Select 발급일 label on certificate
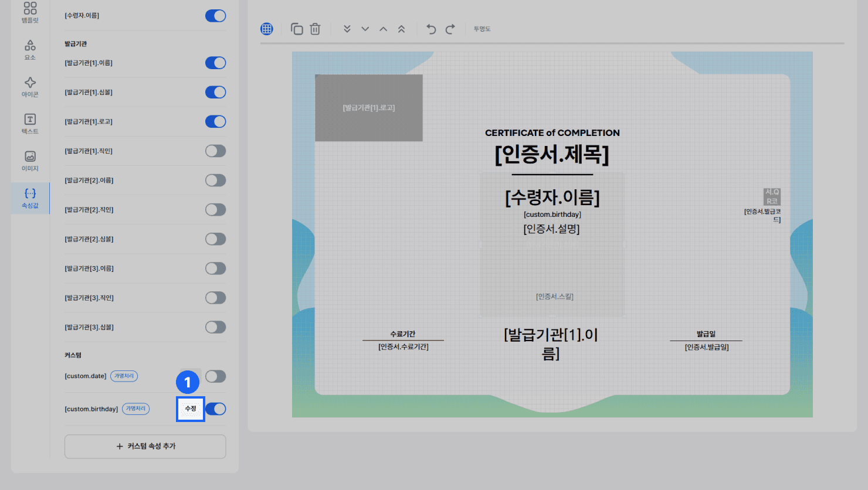Screen dimensions: 868x490 [x=706, y=334]
